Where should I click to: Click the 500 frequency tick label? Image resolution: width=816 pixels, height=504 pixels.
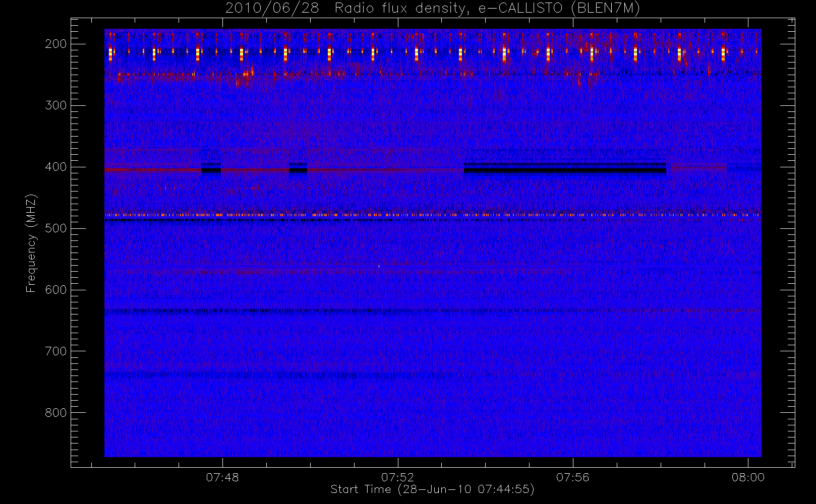coord(56,228)
